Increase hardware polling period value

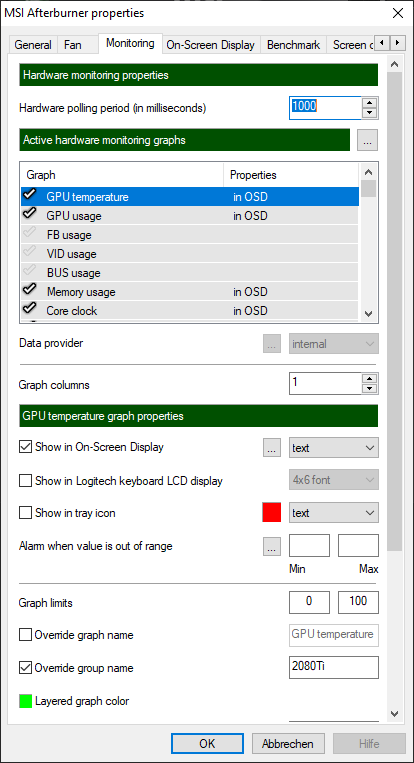point(370,103)
